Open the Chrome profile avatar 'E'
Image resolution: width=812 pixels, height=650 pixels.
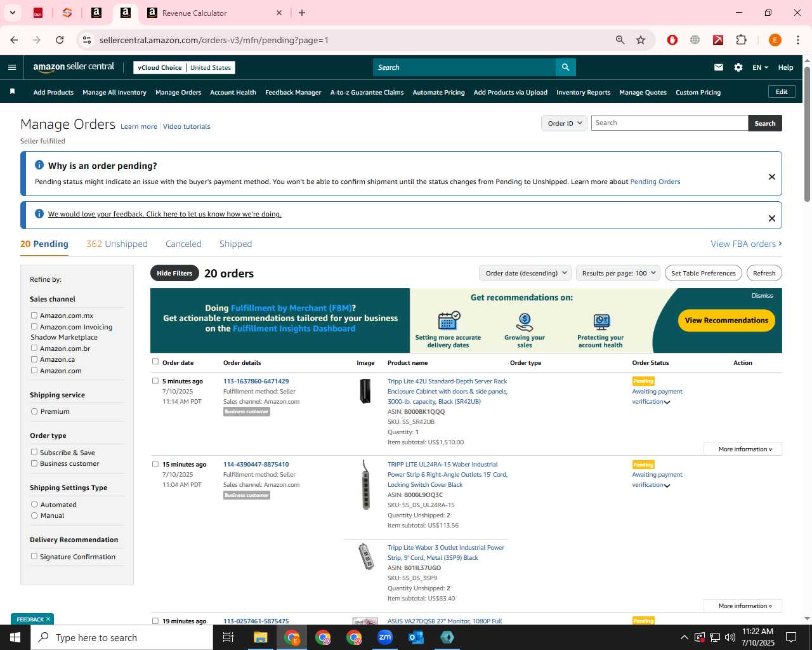pyautogui.click(x=775, y=40)
